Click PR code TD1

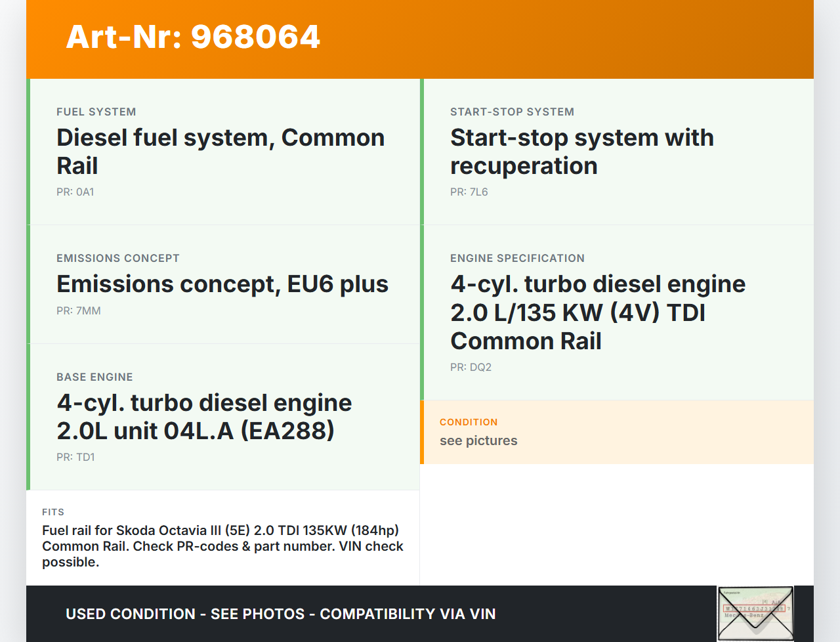click(75, 458)
